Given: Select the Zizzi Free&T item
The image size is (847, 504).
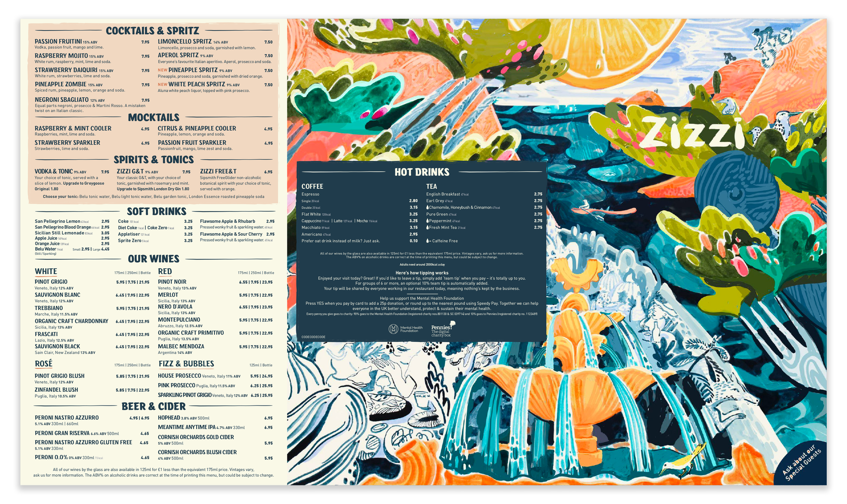Looking at the screenshot, I should point(218,171).
